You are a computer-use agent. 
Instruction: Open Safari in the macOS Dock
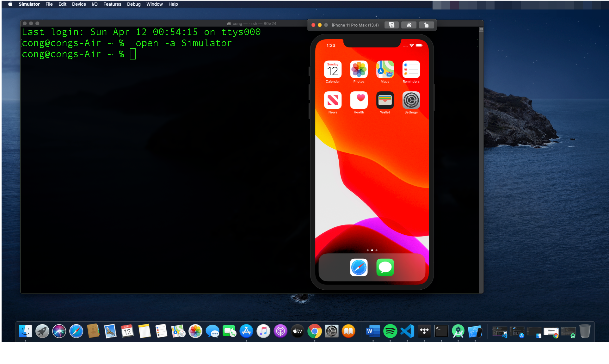point(76,331)
